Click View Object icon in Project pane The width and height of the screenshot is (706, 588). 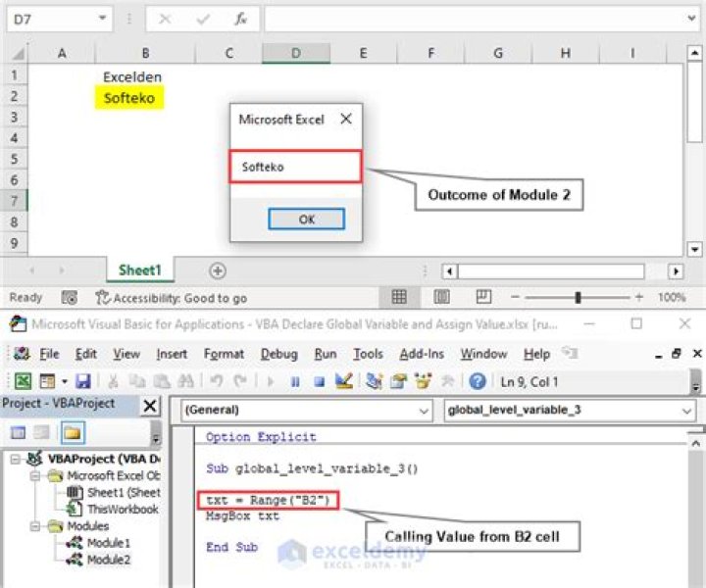(x=41, y=433)
